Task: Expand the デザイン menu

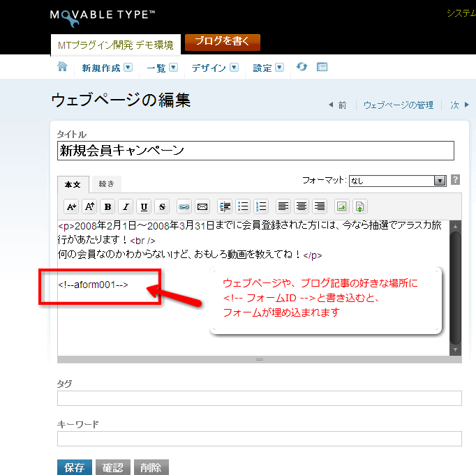Action: [214, 68]
